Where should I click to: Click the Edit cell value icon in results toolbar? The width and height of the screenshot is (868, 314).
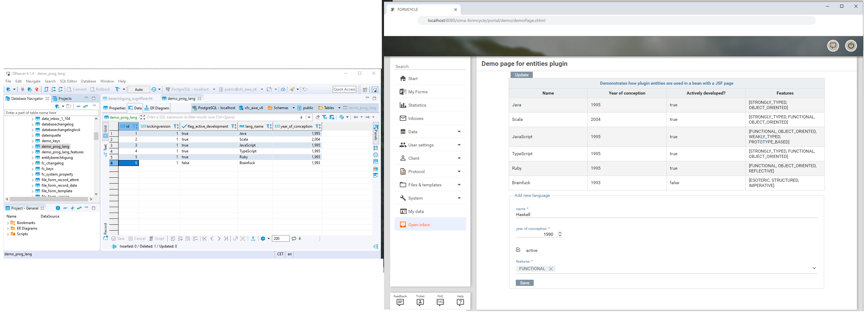point(173,239)
